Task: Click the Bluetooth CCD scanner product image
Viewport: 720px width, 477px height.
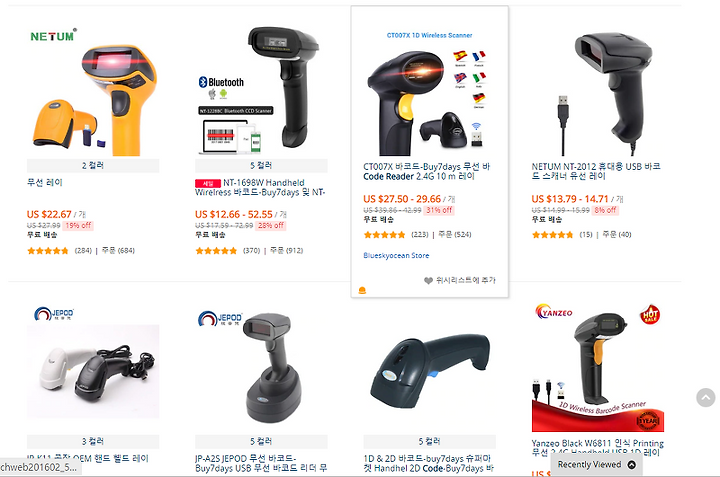Action: [x=261, y=91]
